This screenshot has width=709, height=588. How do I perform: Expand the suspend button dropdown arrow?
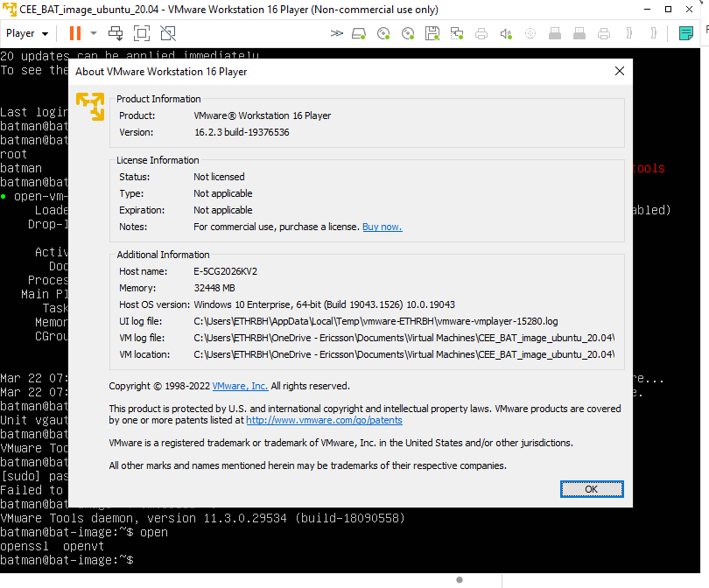[x=93, y=33]
